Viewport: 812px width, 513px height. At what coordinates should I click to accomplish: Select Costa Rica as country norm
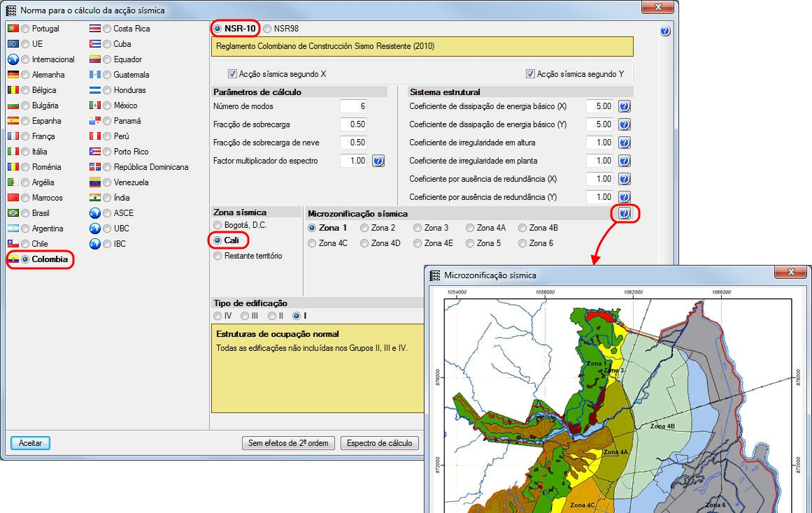[107, 29]
